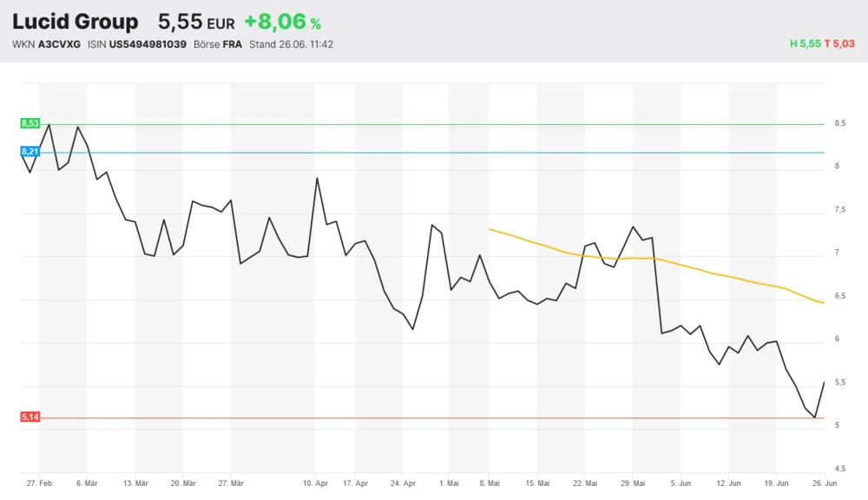The image size is (868, 500).
Task: Click the red T 5,03 daily low
Action: coord(839,44)
